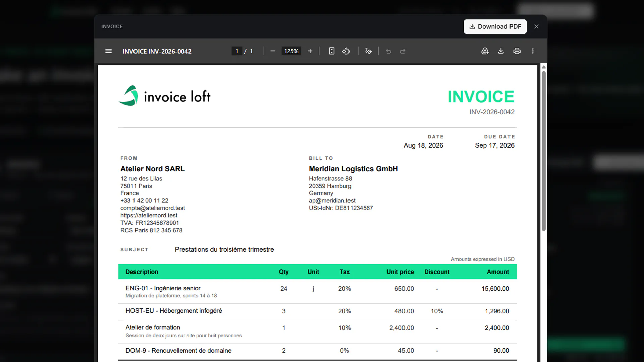Click the Download PDF button
This screenshot has width=644, height=362.
pyautogui.click(x=495, y=26)
